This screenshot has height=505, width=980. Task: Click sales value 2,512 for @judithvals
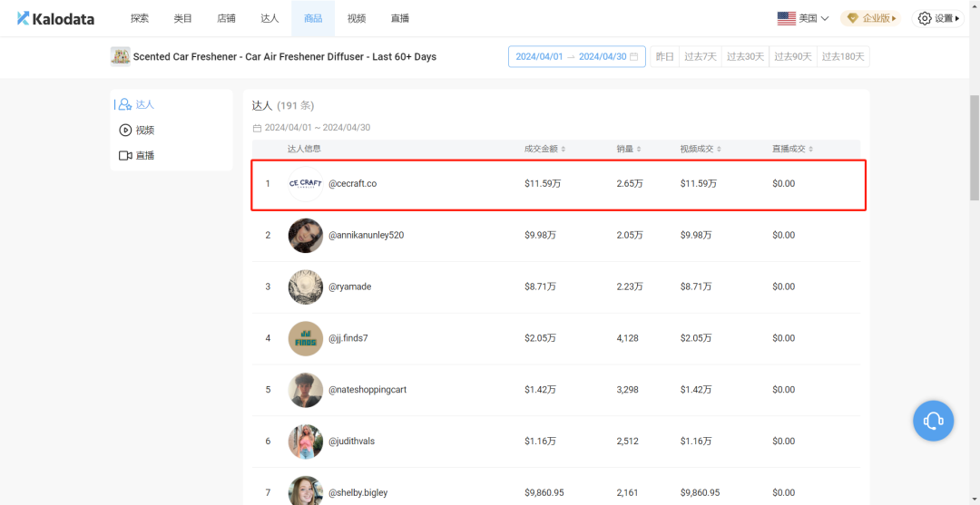point(628,442)
